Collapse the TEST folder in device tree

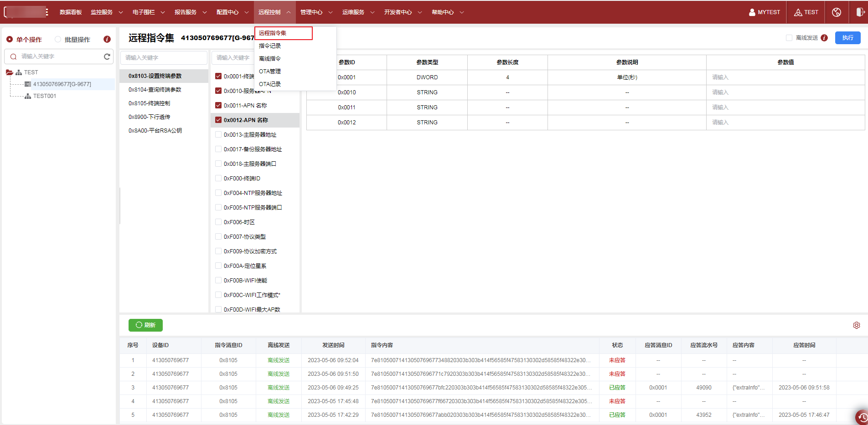(x=9, y=72)
